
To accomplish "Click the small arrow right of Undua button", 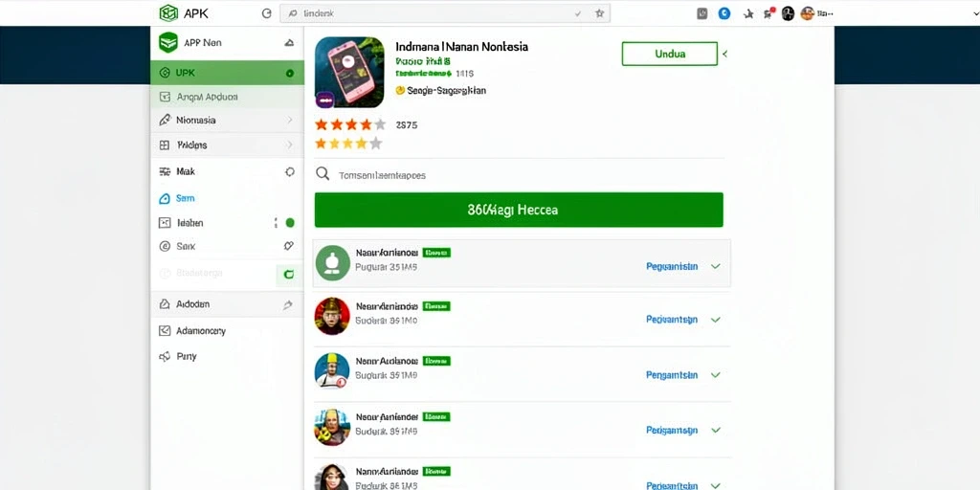I will click(x=725, y=55).
